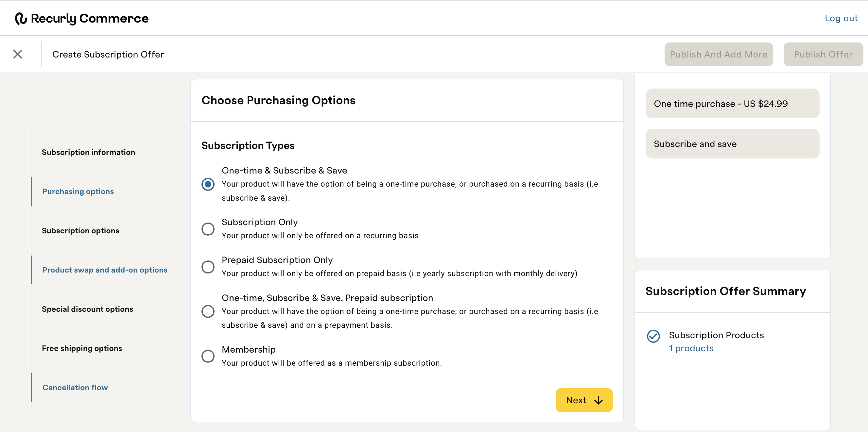
Task: Click the Subscription Products checkmark icon
Action: tap(653, 336)
